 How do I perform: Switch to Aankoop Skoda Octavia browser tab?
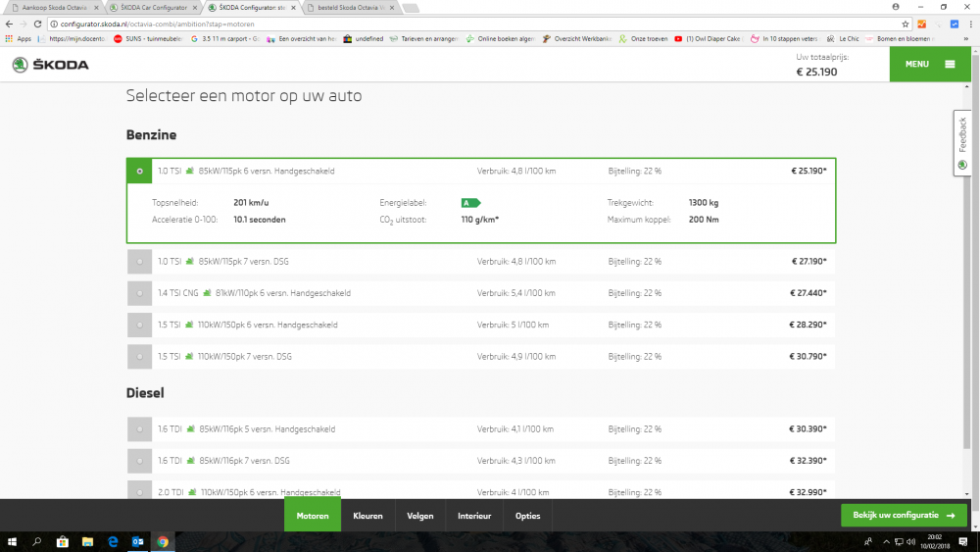coord(53,8)
